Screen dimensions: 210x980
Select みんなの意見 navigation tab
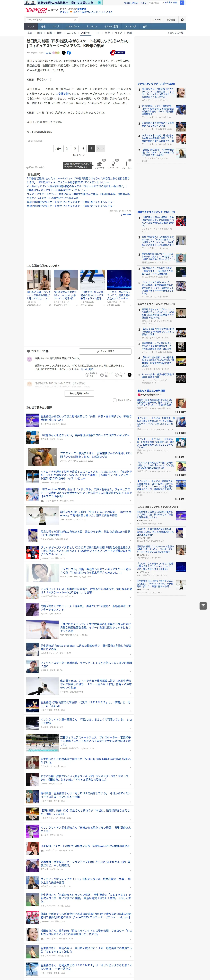[x=111, y=27]
